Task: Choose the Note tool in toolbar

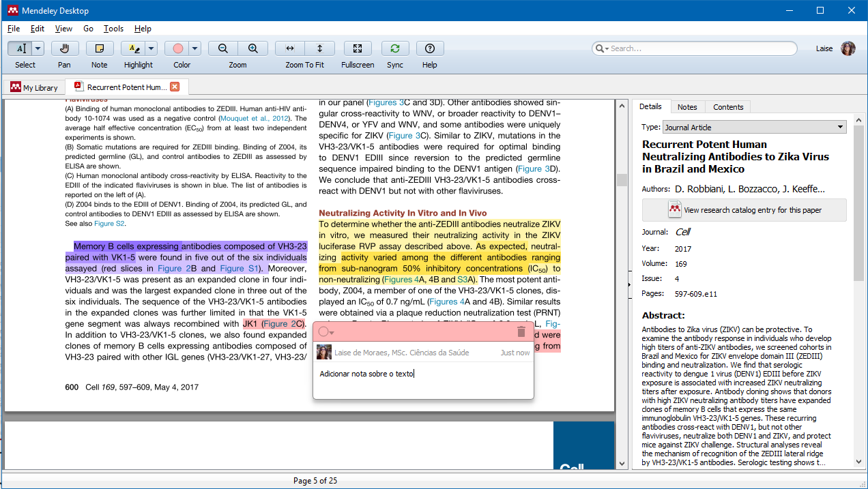Action: click(100, 48)
